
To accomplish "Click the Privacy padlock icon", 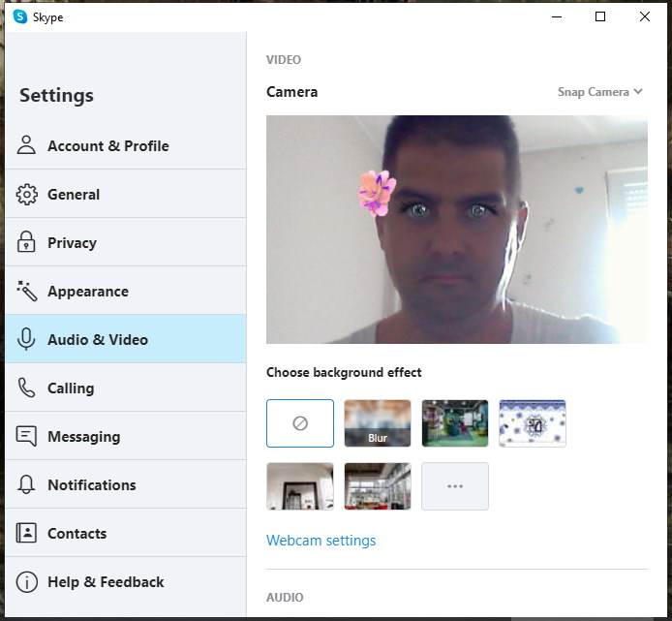I will point(27,242).
